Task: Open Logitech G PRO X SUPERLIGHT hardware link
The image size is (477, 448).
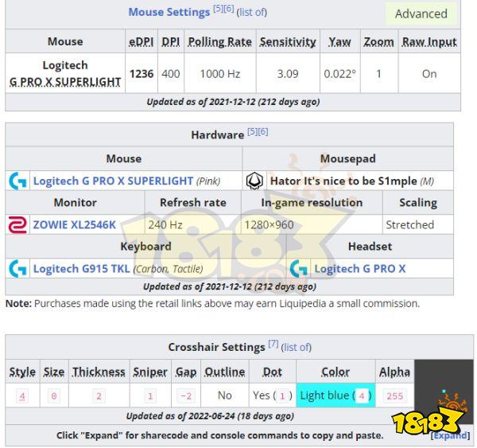Action: [x=113, y=181]
